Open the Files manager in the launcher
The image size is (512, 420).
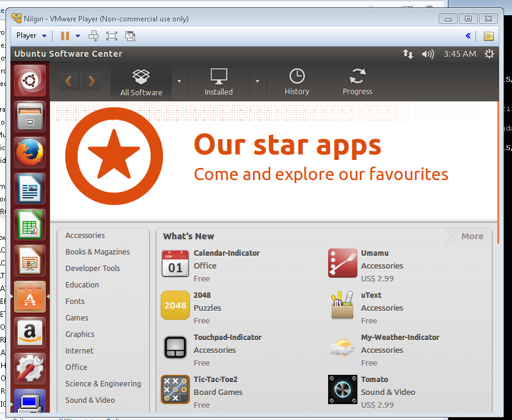(x=30, y=117)
